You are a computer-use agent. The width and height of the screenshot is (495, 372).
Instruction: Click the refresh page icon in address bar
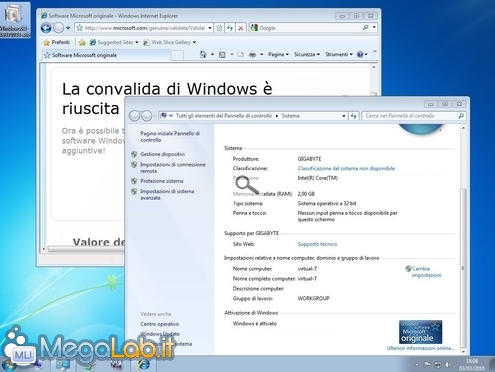click(230, 28)
